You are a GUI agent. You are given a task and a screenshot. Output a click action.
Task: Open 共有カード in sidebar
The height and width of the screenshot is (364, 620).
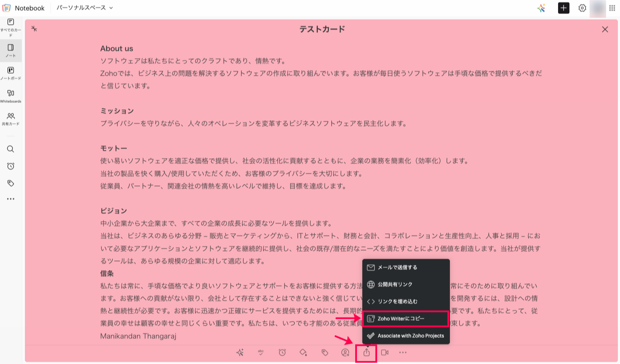pyautogui.click(x=11, y=119)
